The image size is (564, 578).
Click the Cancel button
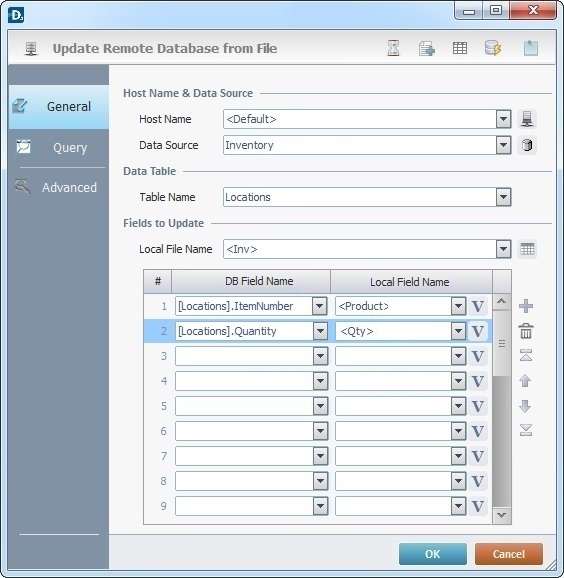tap(509, 554)
